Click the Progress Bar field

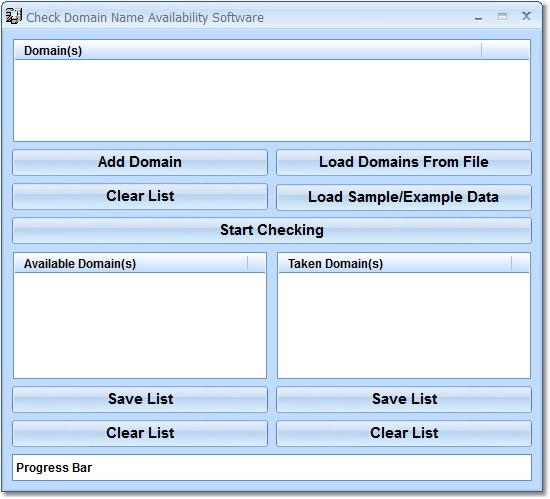pyautogui.click(x=272, y=468)
